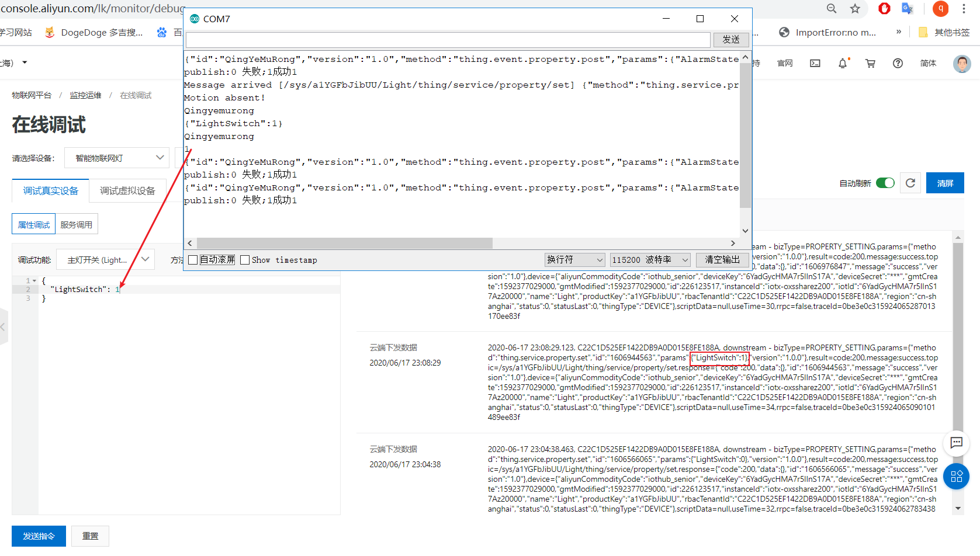Screen dimensions: 980x556
Task: Click the 发送指令 button
Action: [39, 536]
